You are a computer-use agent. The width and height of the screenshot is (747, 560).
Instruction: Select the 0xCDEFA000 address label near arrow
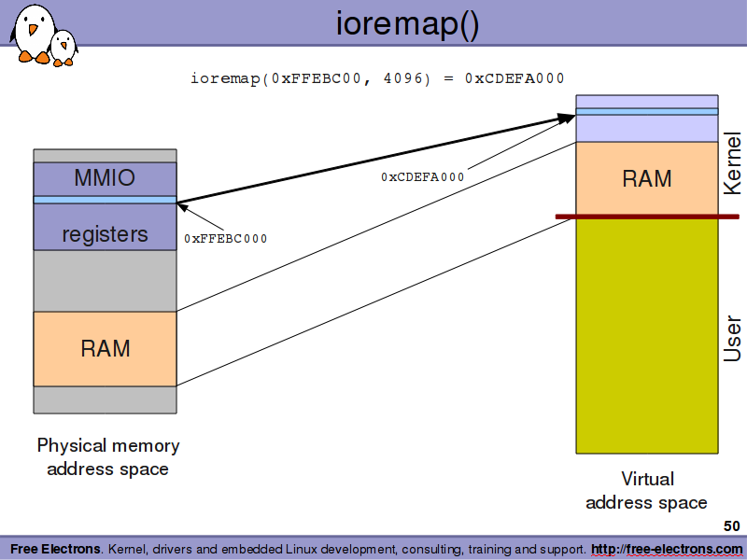(422, 177)
